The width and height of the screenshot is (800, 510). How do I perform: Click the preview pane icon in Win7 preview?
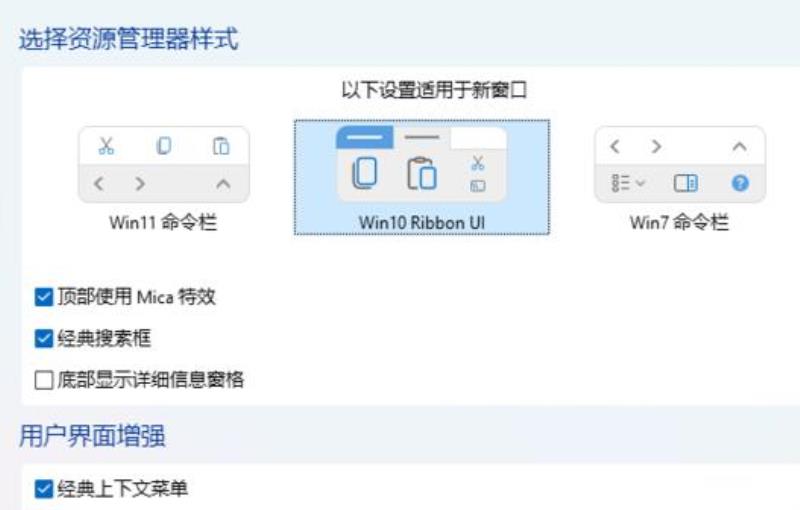[x=685, y=183]
